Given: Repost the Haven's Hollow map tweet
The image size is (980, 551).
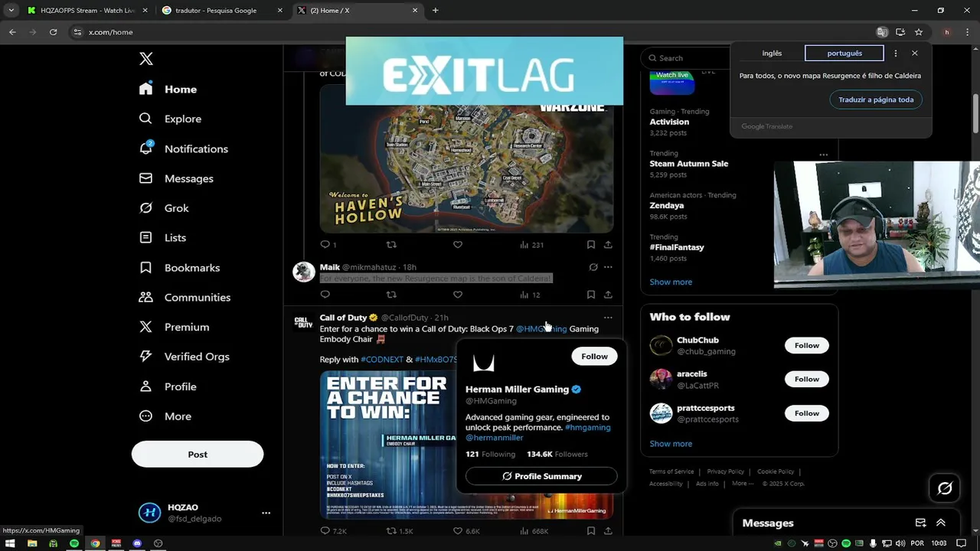Looking at the screenshot, I should pos(391,245).
